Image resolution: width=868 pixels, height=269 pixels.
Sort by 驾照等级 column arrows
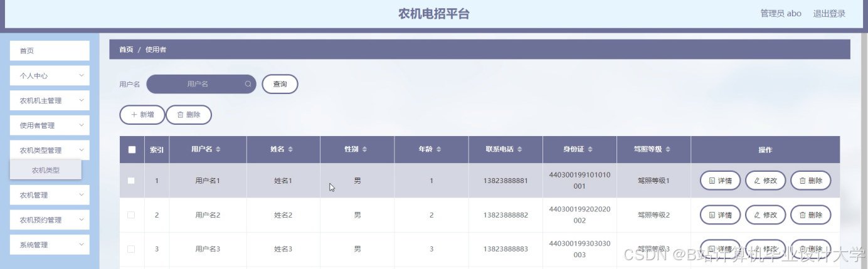[668, 150]
